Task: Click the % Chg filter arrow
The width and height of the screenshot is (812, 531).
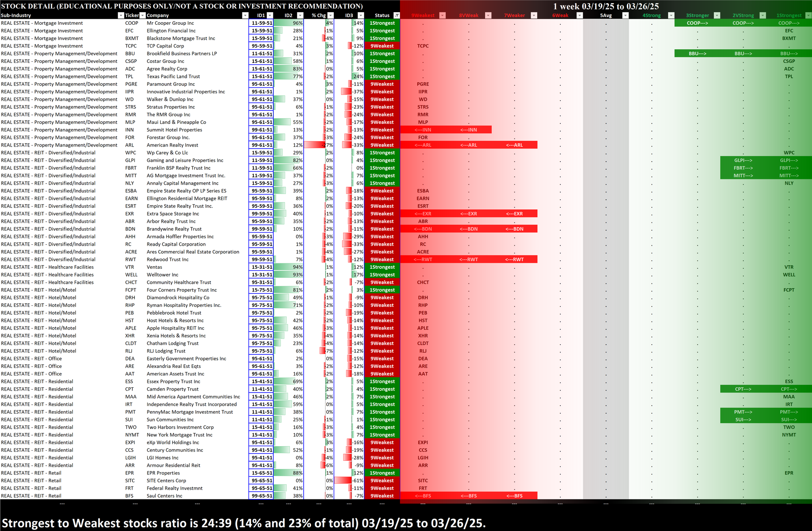Action: pyautogui.click(x=330, y=15)
